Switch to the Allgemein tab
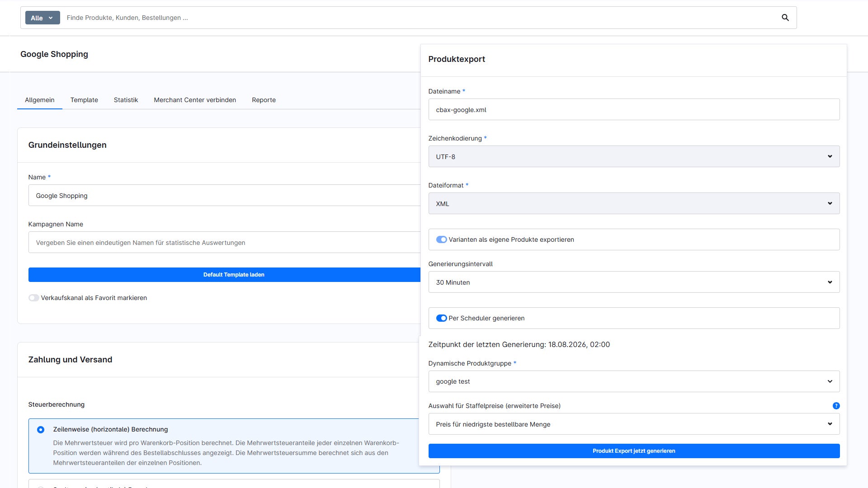Screen dimensions: 868x488 (40, 100)
